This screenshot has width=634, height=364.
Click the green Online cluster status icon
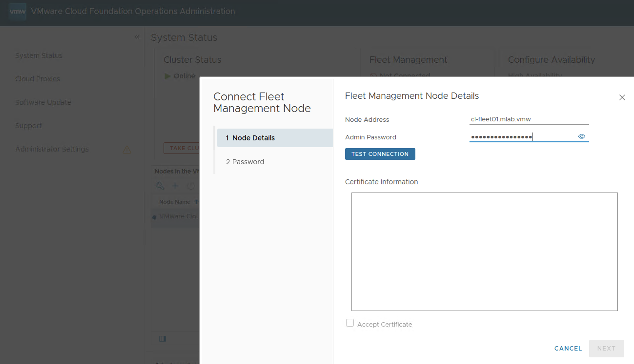(x=167, y=76)
